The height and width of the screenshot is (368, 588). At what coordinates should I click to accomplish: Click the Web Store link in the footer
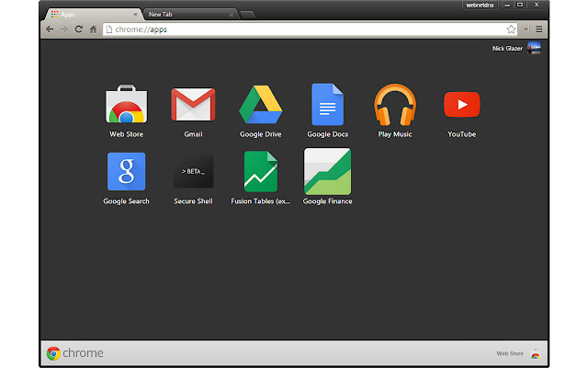(510, 353)
